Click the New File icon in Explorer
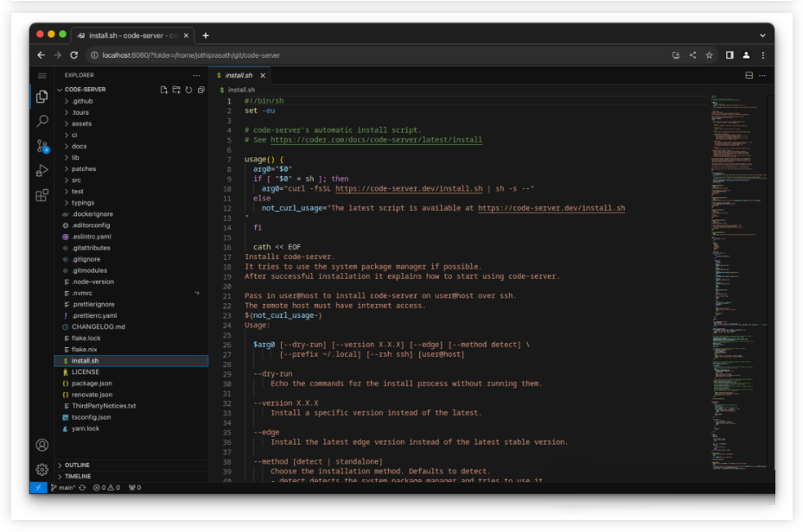Image resolution: width=803 pixels, height=532 pixels. coord(163,90)
